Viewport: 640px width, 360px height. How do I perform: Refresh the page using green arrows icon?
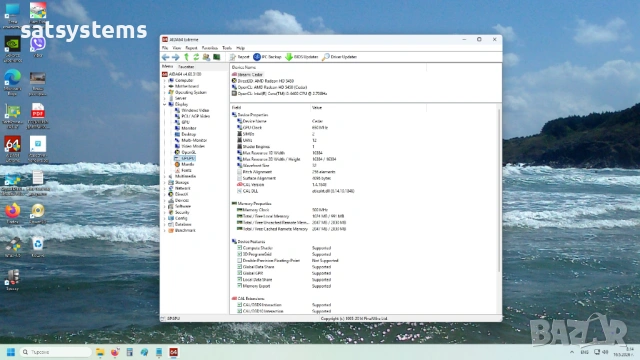(x=196, y=57)
